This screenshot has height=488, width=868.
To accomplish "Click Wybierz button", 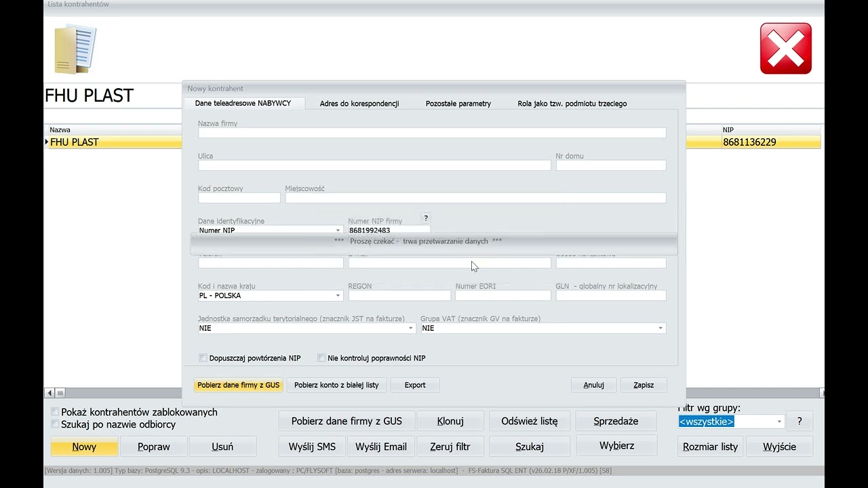I will pos(616,445).
